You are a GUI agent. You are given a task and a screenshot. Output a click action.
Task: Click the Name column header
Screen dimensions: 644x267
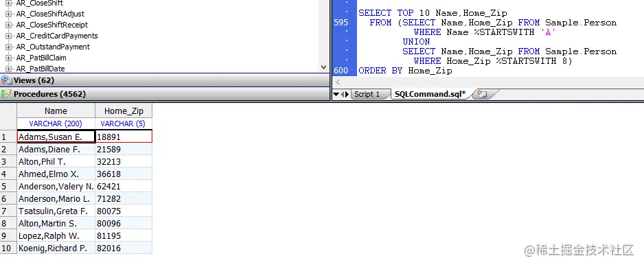pyautogui.click(x=56, y=111)
